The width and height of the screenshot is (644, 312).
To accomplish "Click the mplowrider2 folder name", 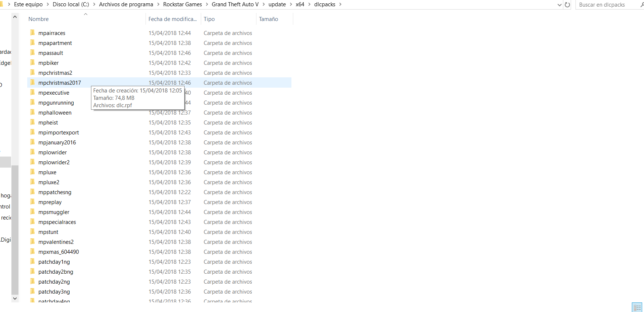I will (54, 162).
